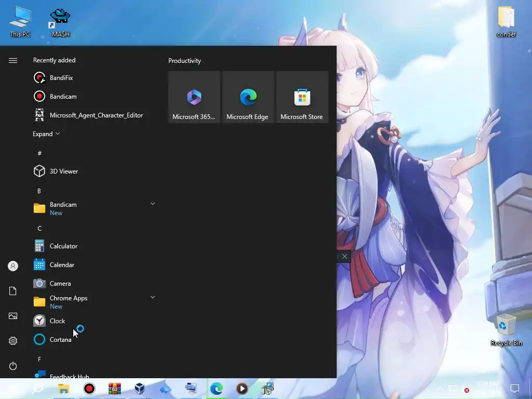Expand the Bandicam folder chevron
The image size is (532, 399).
(153, 204)
